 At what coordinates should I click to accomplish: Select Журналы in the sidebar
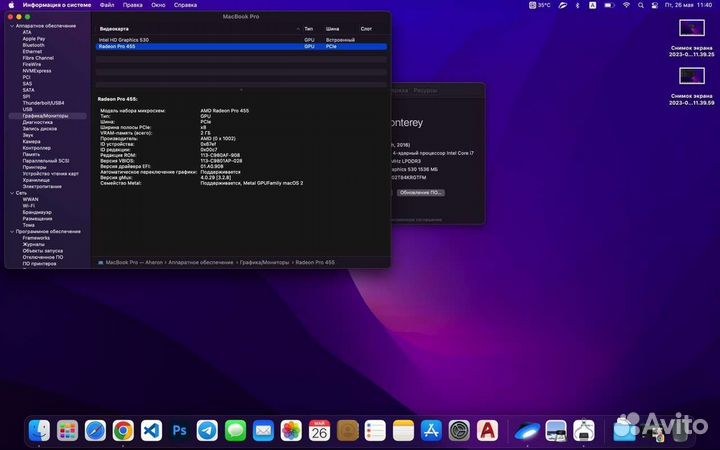pyautogui.click(x=33, y=245)
